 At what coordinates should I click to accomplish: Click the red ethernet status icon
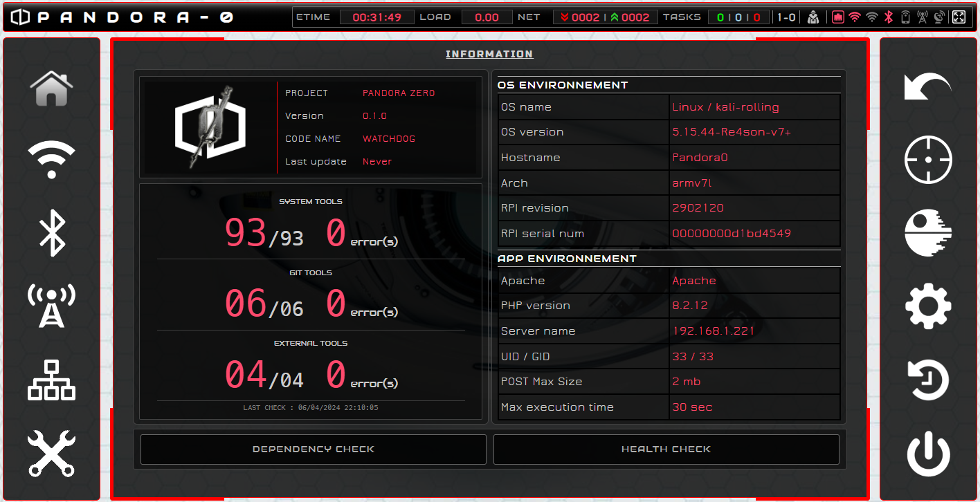(838, 17)
